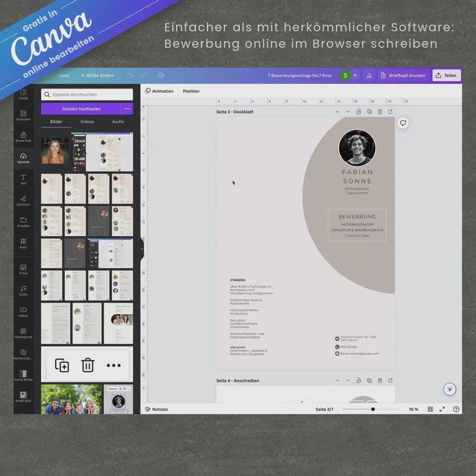
Task: Delete page Seite 4 - Anschreiben
Action: pos(379,380)
